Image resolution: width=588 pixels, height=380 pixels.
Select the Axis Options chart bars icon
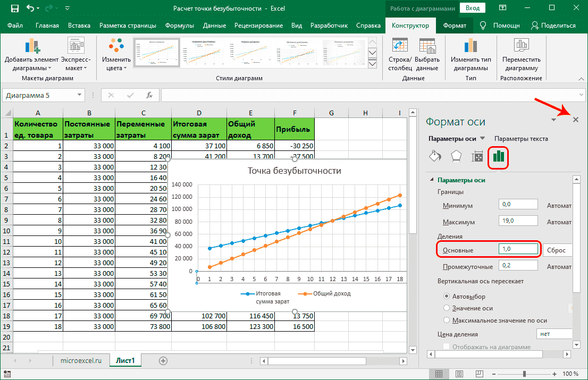tap(498, 156)
